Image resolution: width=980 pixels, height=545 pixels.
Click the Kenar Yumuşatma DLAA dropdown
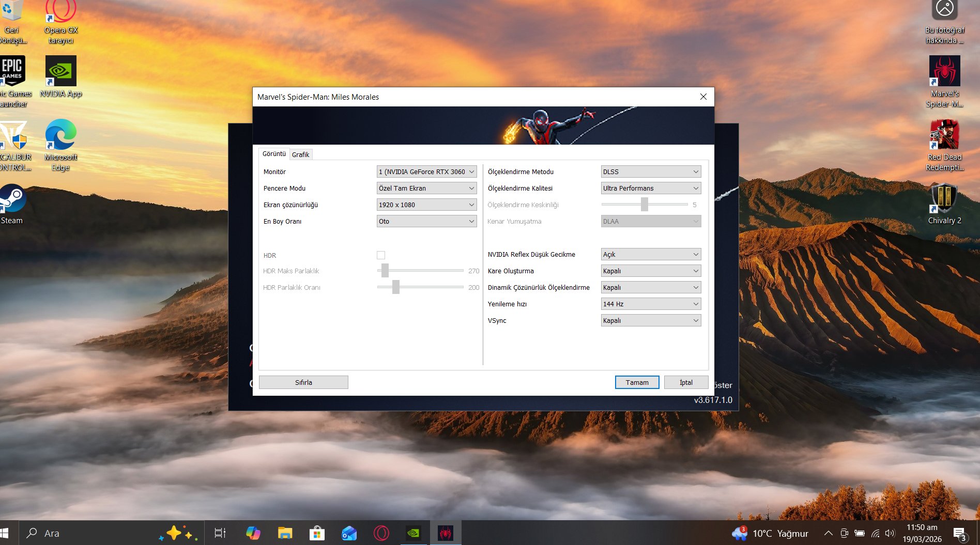[651, 221]
